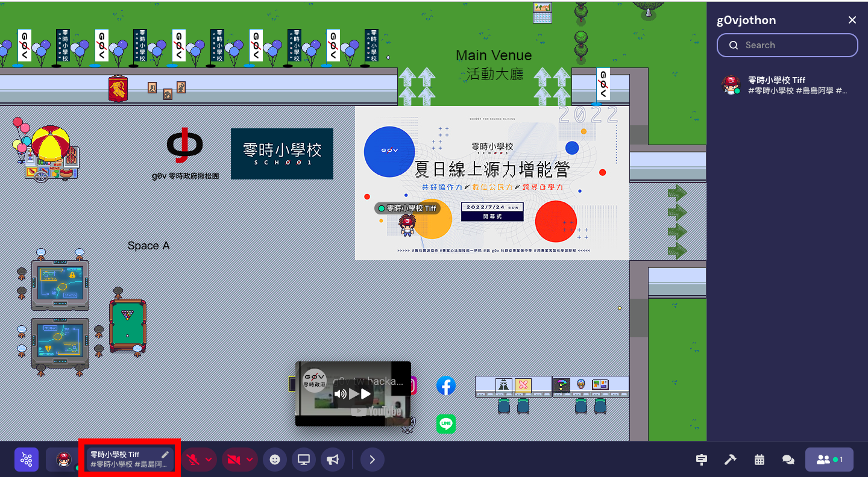Toggle sound on the embedded YouTube video

340,394
